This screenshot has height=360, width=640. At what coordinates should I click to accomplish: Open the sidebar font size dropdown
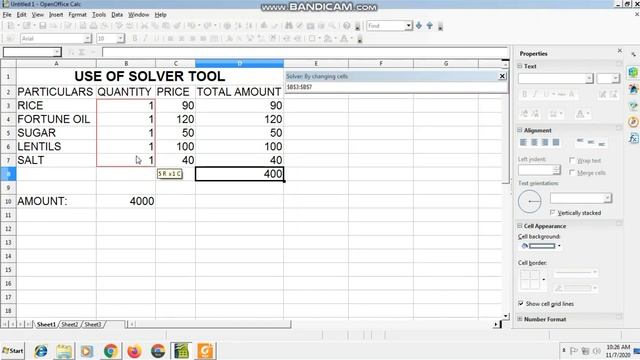pyautogui.click(x=616, y=78)
